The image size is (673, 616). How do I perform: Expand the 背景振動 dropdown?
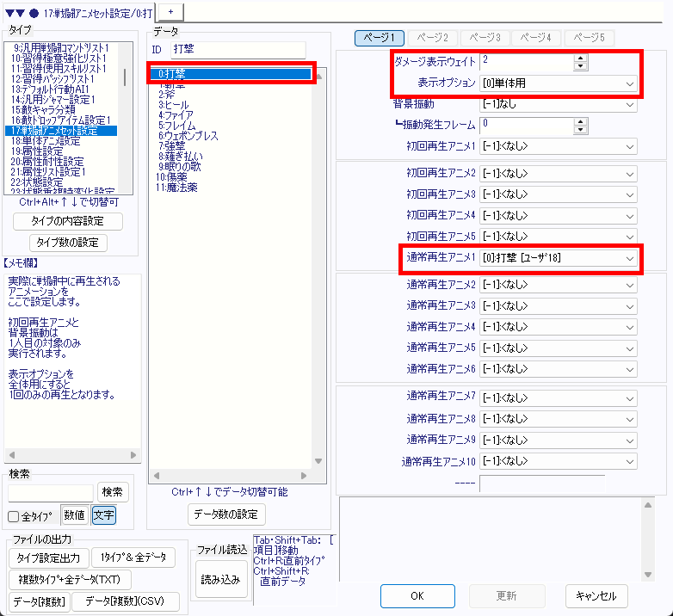click(559, 104)
